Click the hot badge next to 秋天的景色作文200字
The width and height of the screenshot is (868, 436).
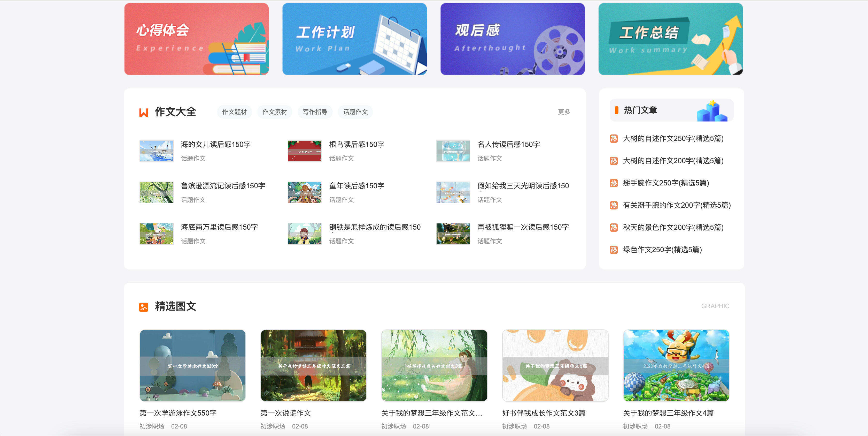pos(614,228)
